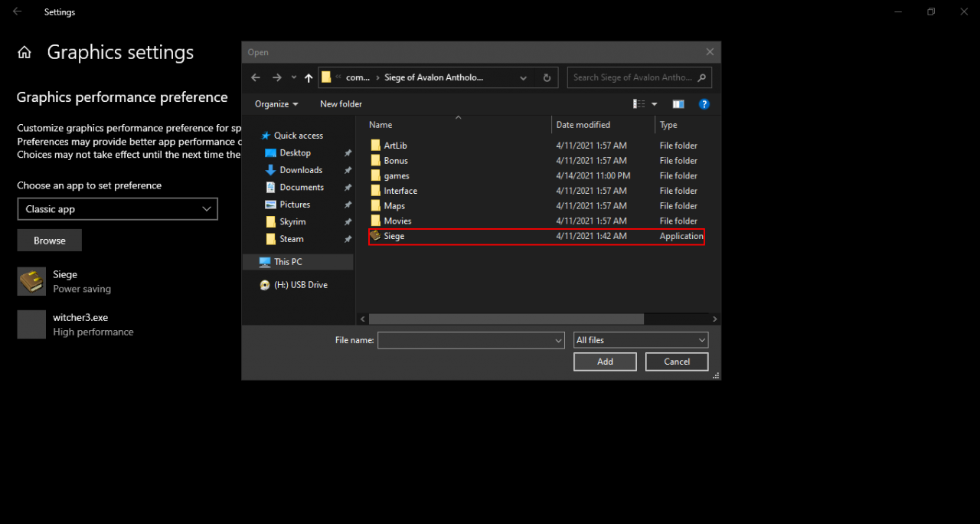Open the Downloads quick access folder
980x524 pixels.
point(301,170)
